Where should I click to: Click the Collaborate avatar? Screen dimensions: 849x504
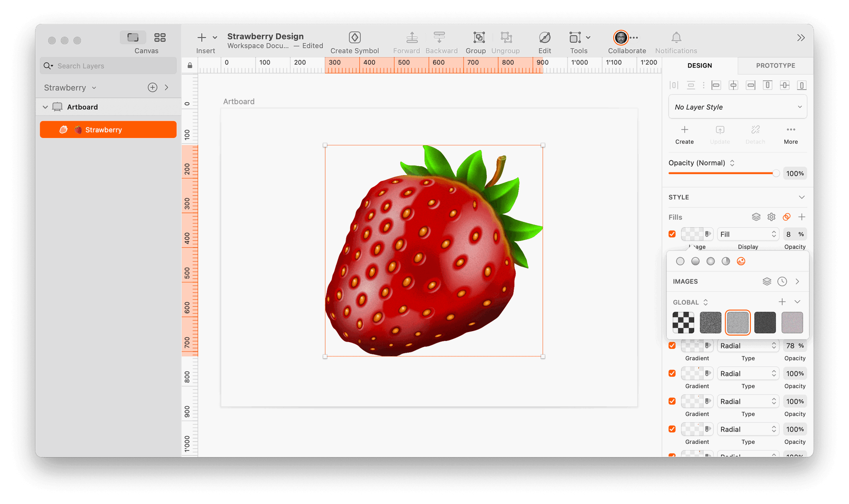tap(621, 38)
